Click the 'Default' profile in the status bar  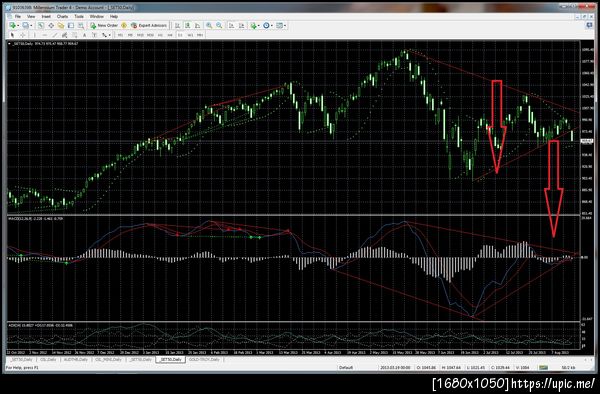[346, 368]
